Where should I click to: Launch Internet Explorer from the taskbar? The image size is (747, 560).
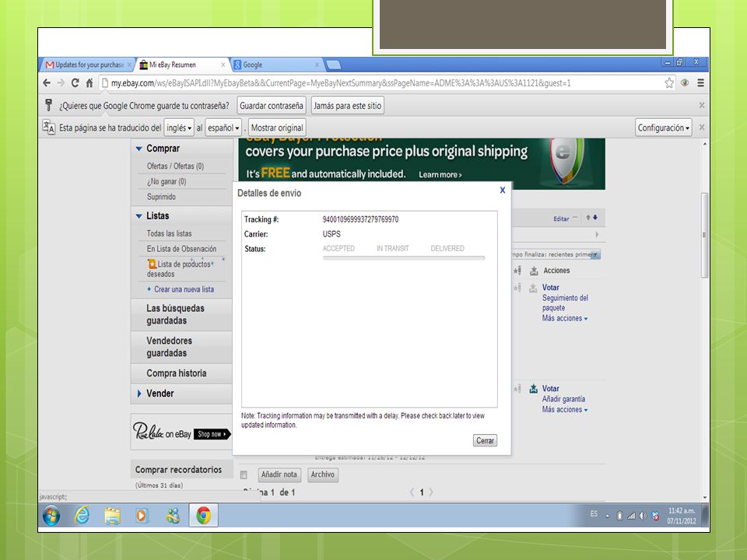click(82, 515)
